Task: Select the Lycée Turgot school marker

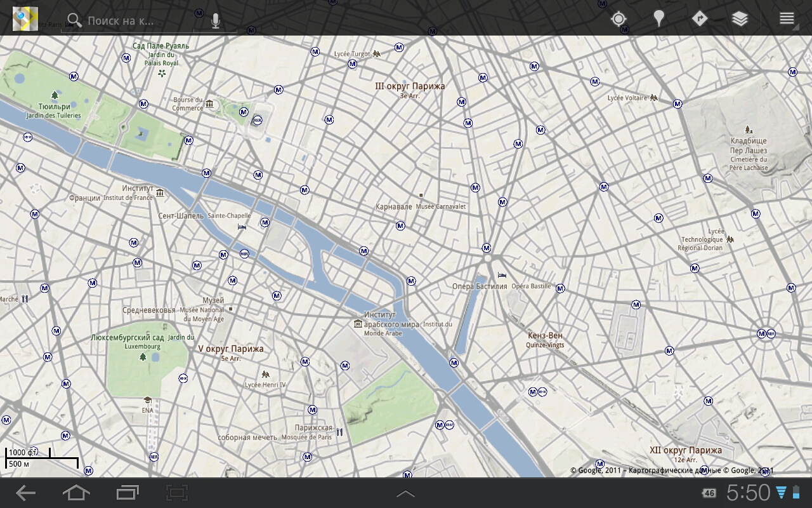Action: [377, 54]
